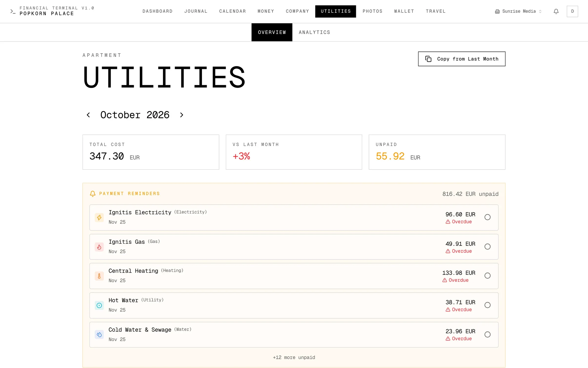This screenshot has height=368, width=588.
Task: Click the Payment Reminders bell icon
Action: (93, 194)
